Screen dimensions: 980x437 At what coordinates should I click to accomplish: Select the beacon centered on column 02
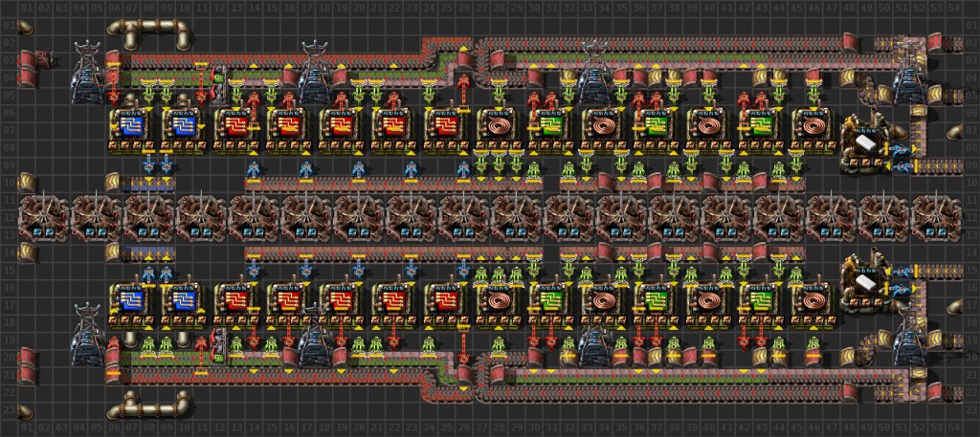tap(43, 217)
